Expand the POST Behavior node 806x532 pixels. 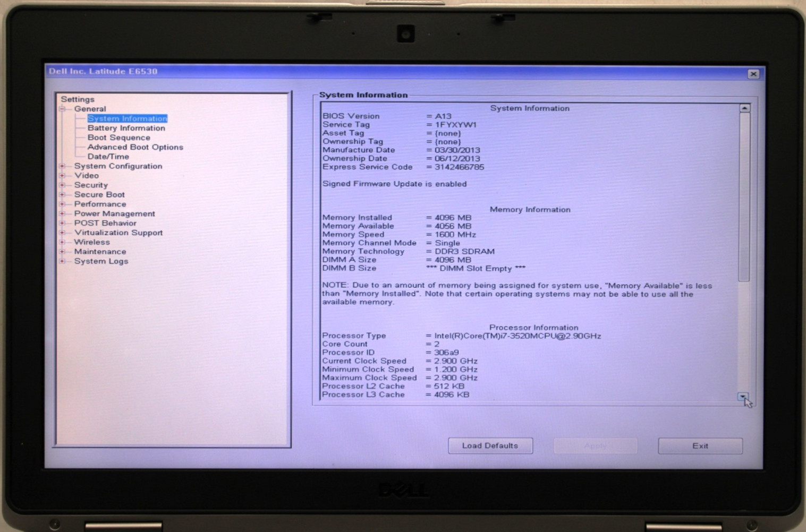[63, 224]
